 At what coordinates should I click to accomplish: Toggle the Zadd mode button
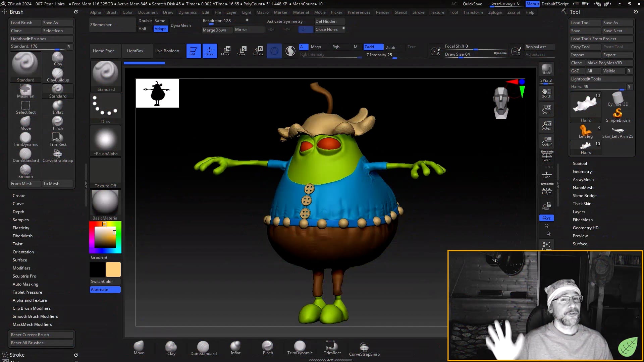tap(373, 47)
